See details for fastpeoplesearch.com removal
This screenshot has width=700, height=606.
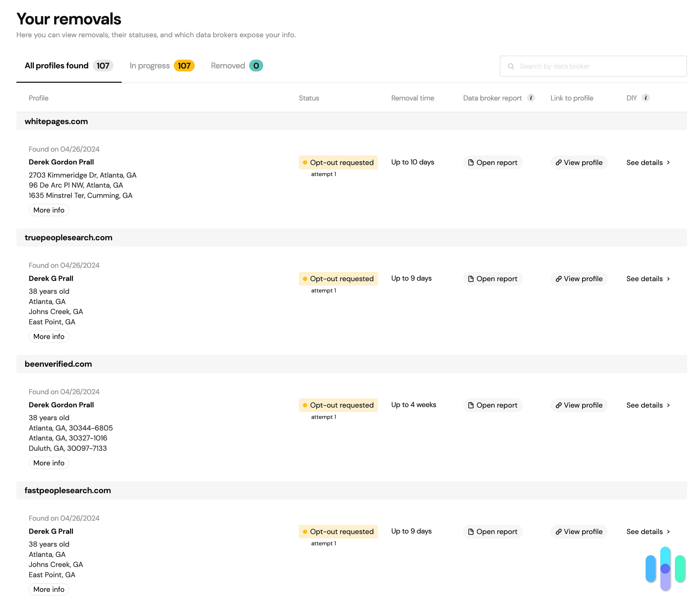click(648, 532)
